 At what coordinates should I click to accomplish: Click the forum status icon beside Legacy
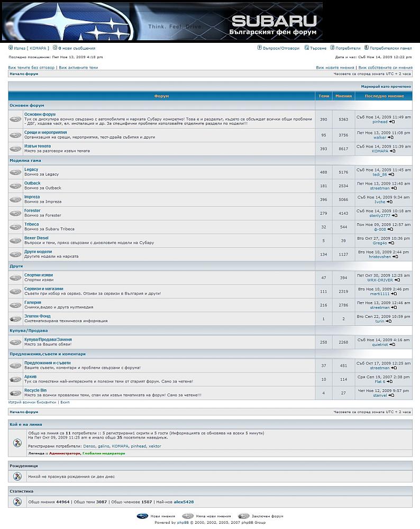pos(15,172)
